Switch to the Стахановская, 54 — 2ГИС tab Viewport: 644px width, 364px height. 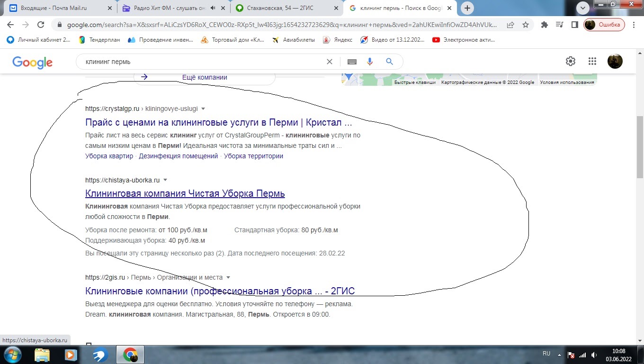point(288,8)
